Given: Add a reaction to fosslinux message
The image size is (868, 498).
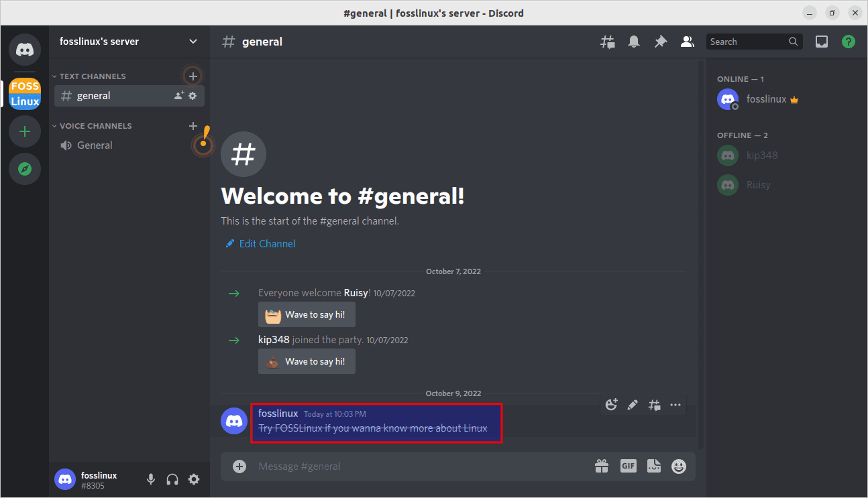Looking at the screenshot, I should (x=611, y=405).
